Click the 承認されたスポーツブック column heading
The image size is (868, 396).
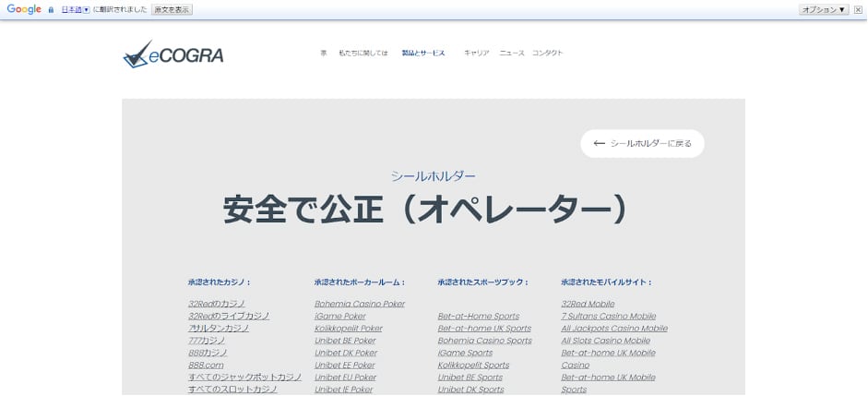pos(482,282)
